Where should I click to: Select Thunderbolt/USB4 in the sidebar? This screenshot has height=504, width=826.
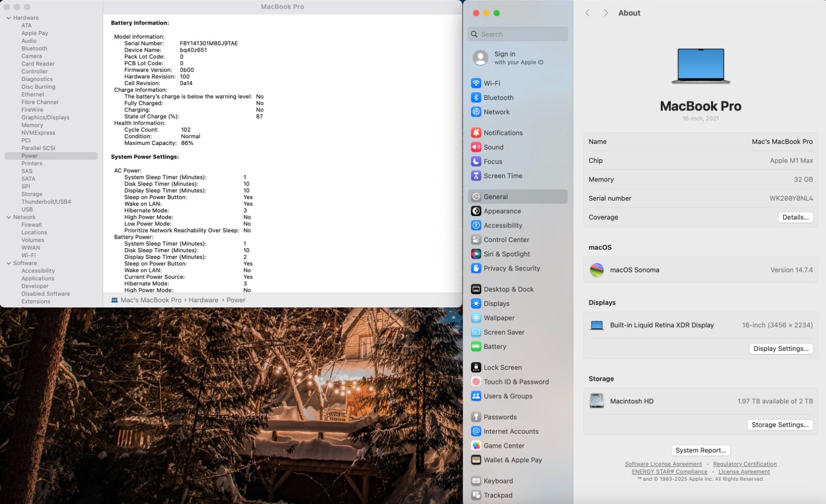(46, 202)
